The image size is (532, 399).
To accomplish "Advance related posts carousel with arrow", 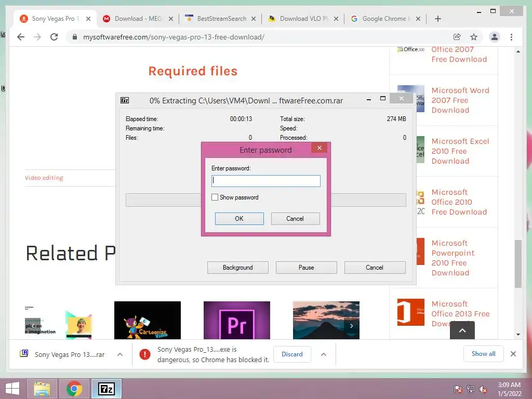I will 352,326.
